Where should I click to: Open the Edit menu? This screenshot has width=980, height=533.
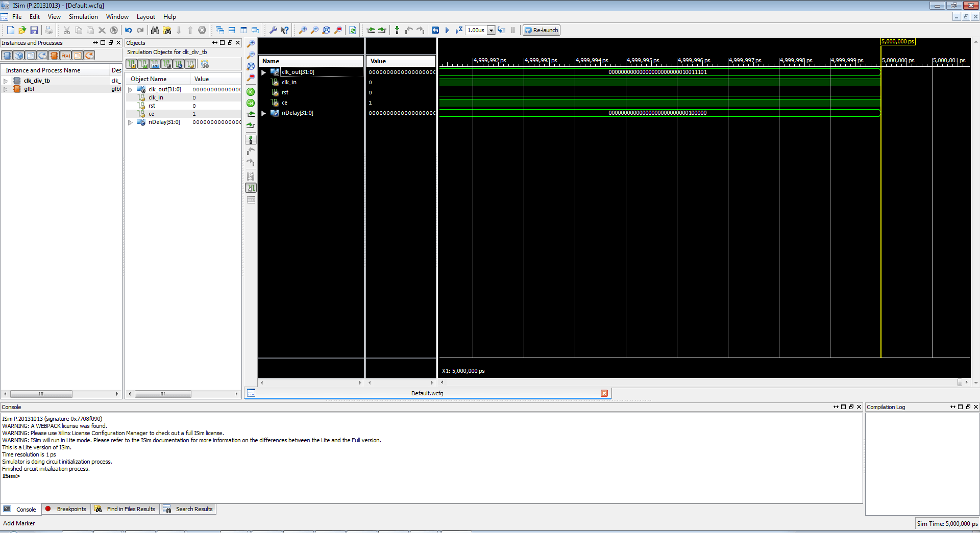(35, 17)
